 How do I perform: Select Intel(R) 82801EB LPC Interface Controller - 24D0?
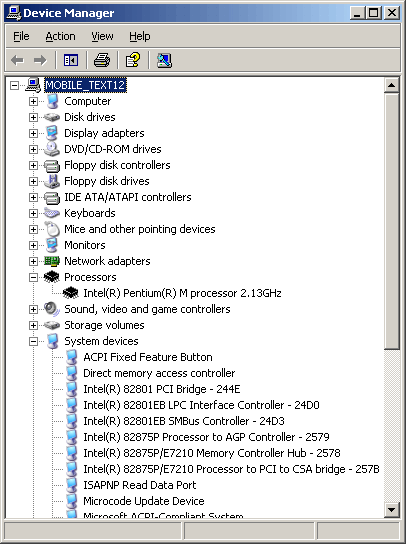pyautogui.click(x=201, y=405)
